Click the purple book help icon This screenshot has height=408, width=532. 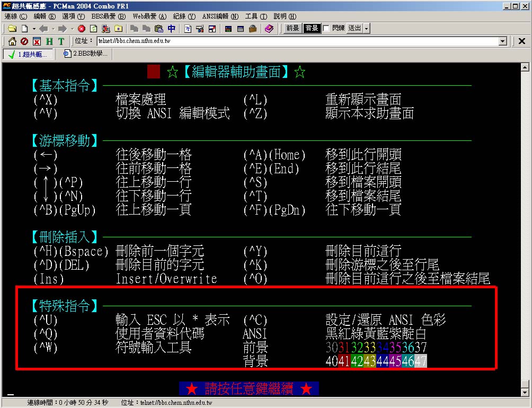[x=269, y=29]
